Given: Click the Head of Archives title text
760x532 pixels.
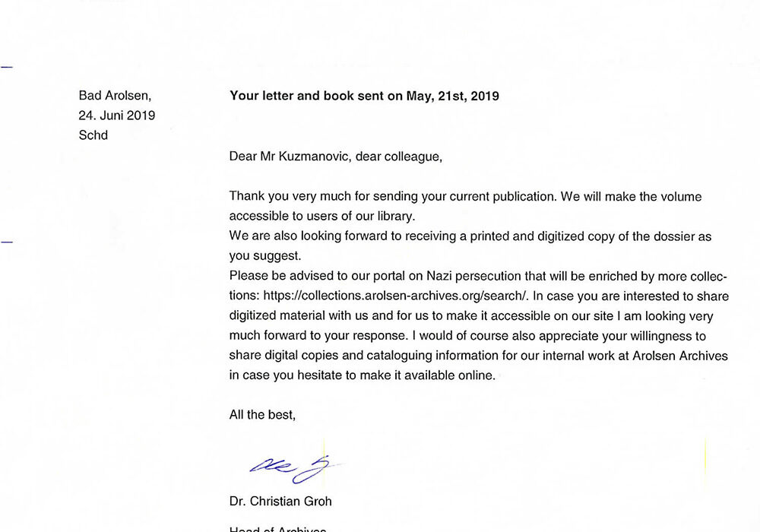Looking at the screenshot, I should point(277,528).
